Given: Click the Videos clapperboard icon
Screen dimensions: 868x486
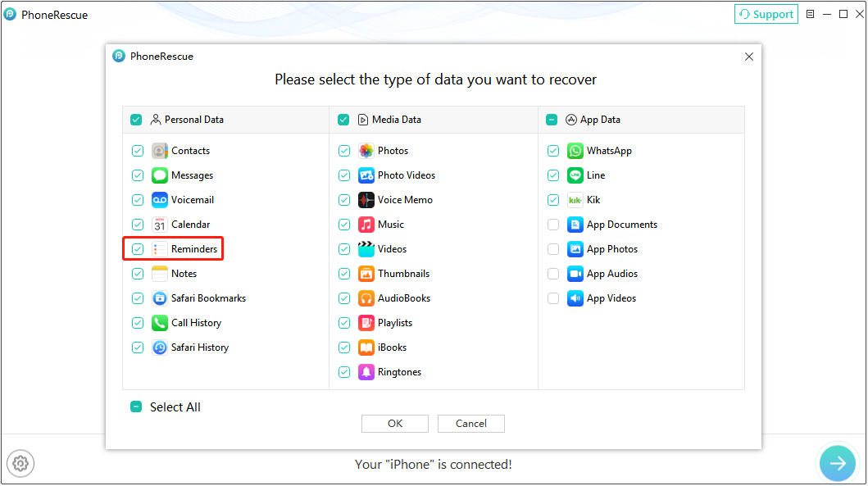Looking at the screenshot, I should [366, 249].
